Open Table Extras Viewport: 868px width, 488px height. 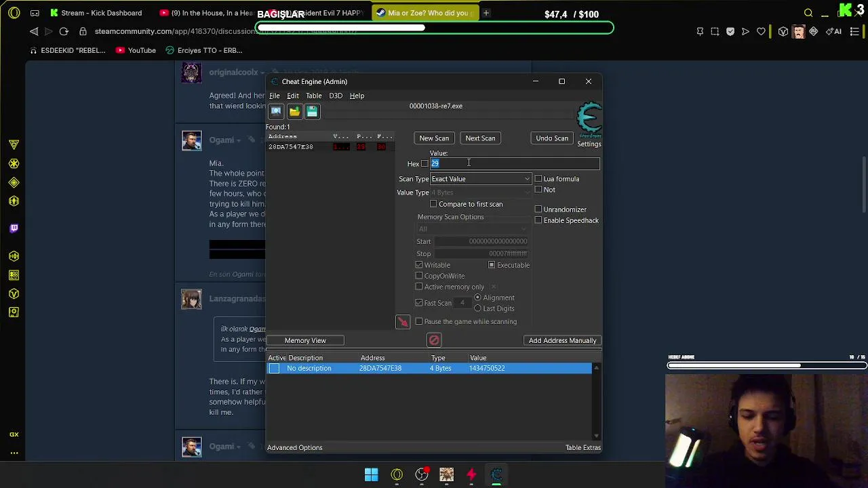(583, 447)
